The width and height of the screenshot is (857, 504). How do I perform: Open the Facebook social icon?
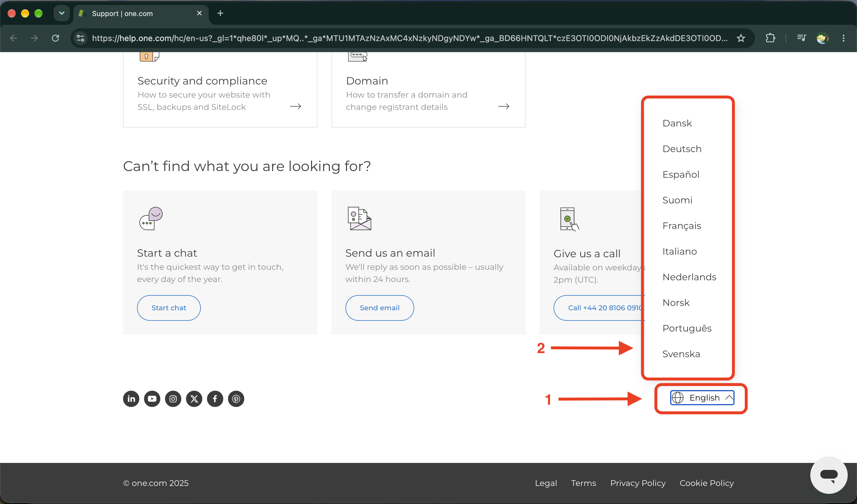pyautogui.click(x=215, y=399)
